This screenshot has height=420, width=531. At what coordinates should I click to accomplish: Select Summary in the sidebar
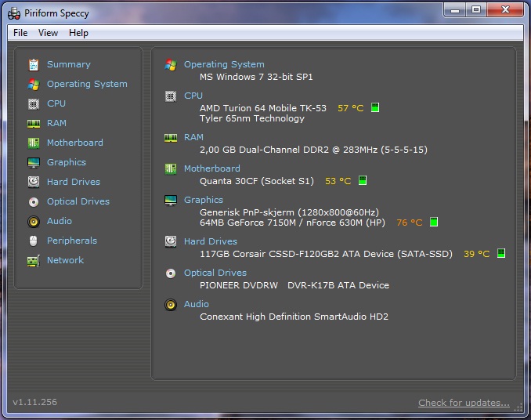69,64
